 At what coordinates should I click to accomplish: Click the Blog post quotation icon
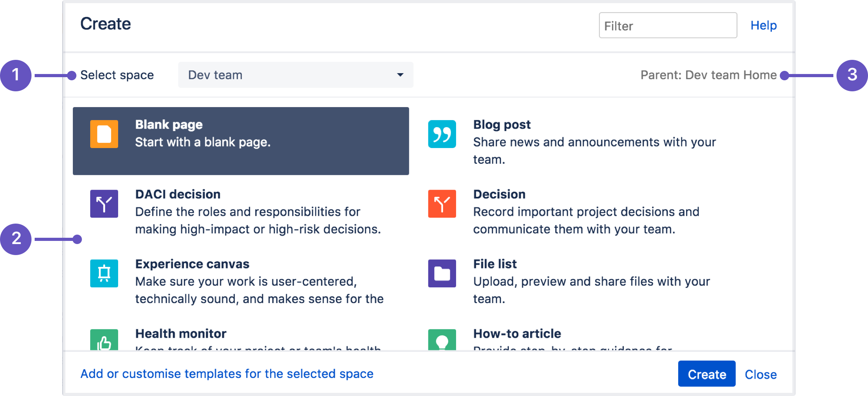tap(441, 134)
